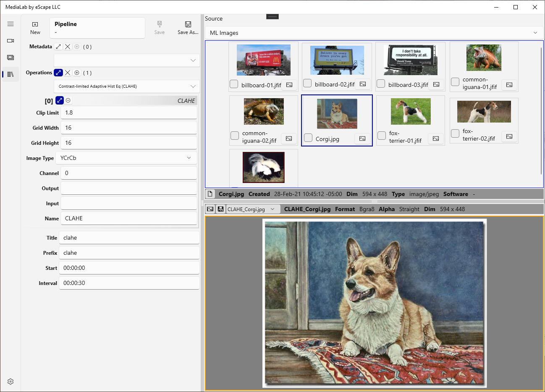Image resolution: width=545 pixels, height=392 pixels.
Task: Click the Prefix field containing clahe
Action: (129, 253)
